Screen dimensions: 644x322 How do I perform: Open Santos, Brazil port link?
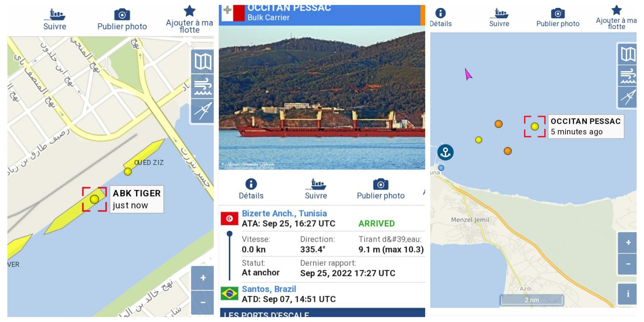click(x=269, y=289)
